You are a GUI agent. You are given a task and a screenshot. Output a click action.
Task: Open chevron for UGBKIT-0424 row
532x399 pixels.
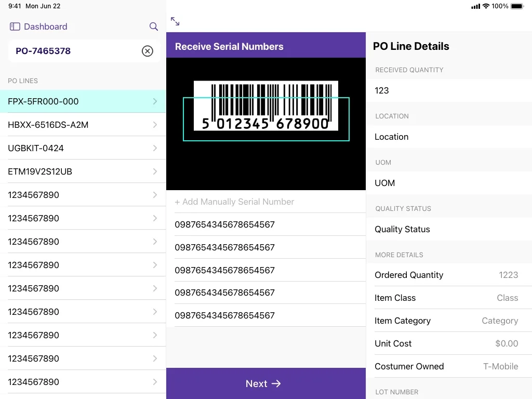click(x=155, y=148)
